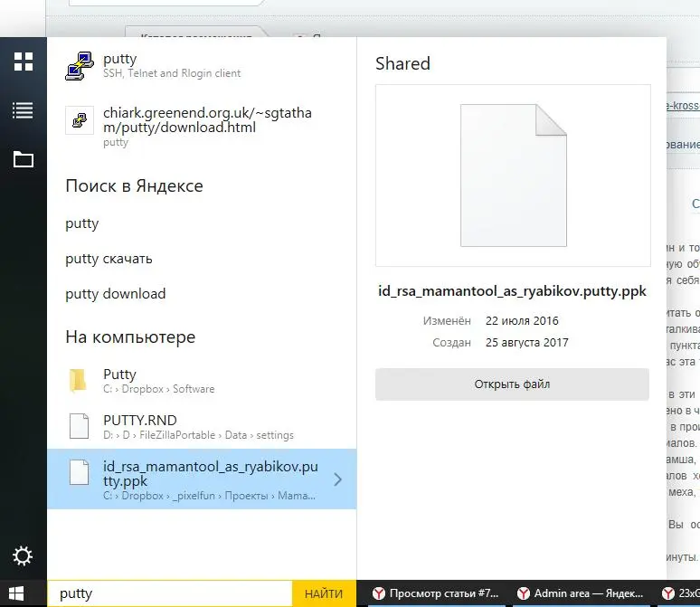The image size is (700, 607).
Task: Open the tiles grid view icon in sidebar
Action: point(24,62)
